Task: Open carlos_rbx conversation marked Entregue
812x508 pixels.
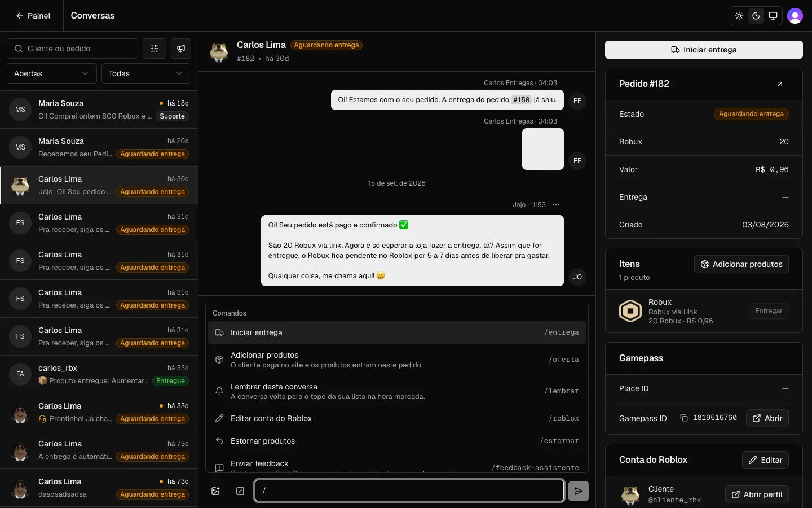Action: coord(99,374)
